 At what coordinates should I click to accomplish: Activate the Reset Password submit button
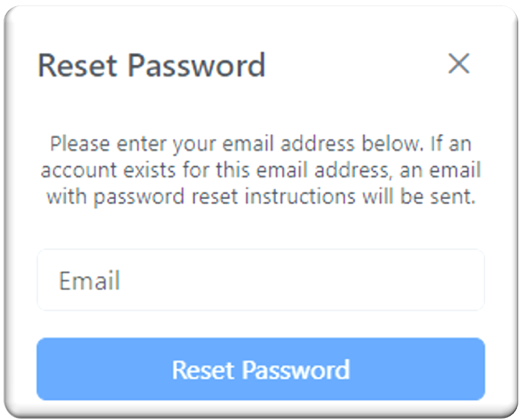pyautogui.click(x=261, y=369)
